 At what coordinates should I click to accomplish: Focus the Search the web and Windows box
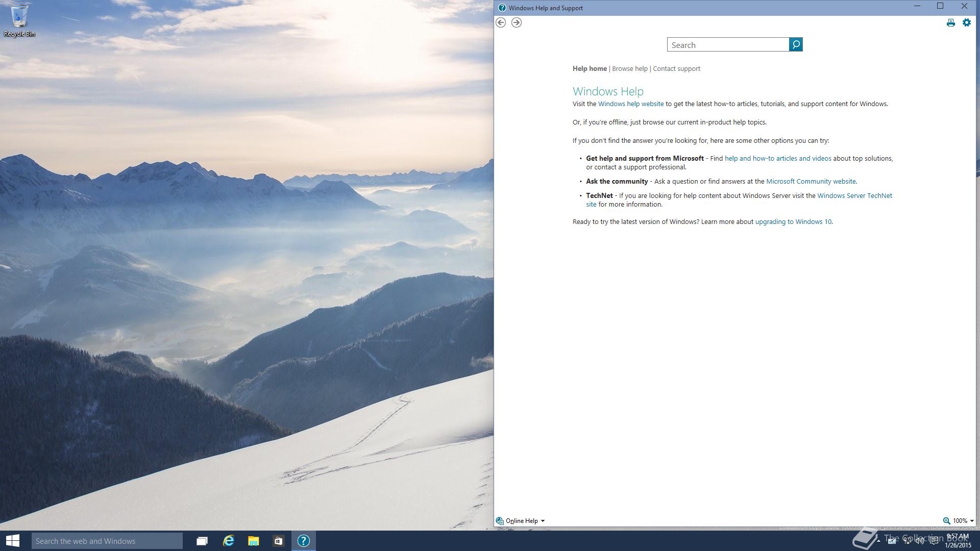click(x=107, y=541)
